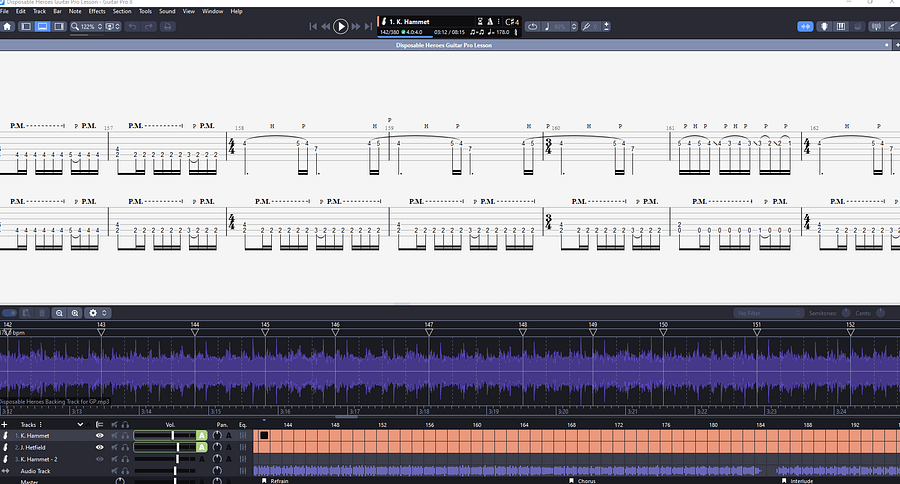
Task: Toggle loop playback icon
Action: click(533, 26)
